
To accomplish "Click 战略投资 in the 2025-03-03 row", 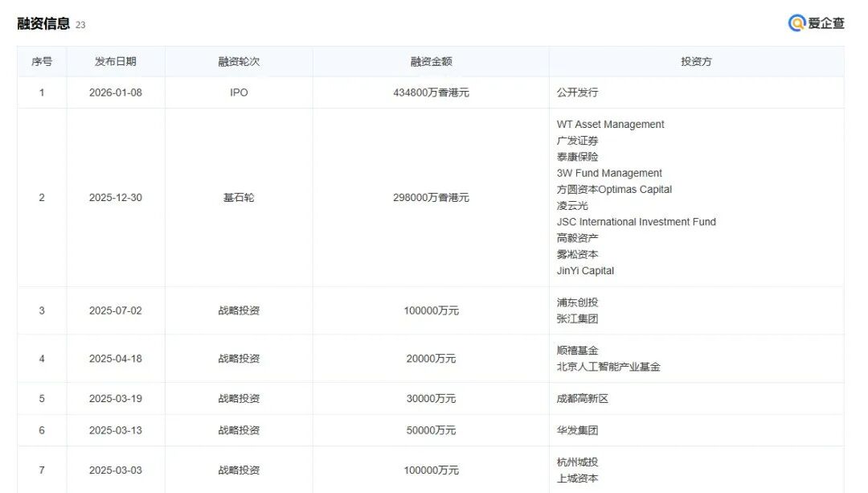I will tap(239, 470).
